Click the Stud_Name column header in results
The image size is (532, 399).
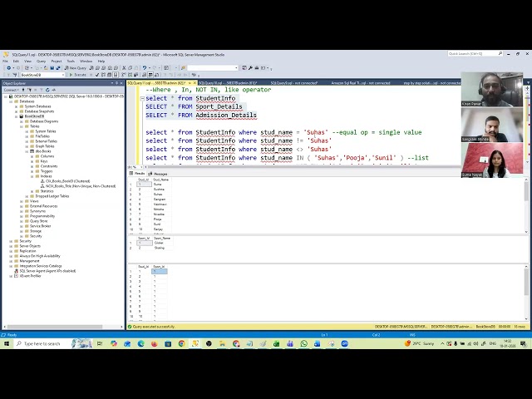point(160,180)
